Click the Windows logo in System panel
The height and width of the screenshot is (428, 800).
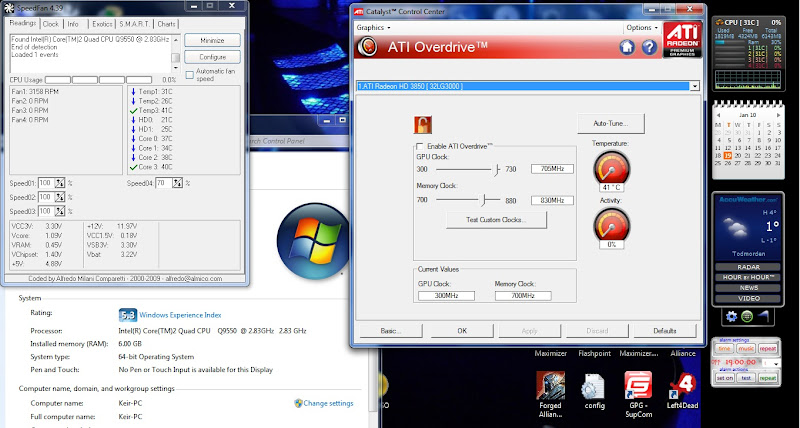coord(312,241)
